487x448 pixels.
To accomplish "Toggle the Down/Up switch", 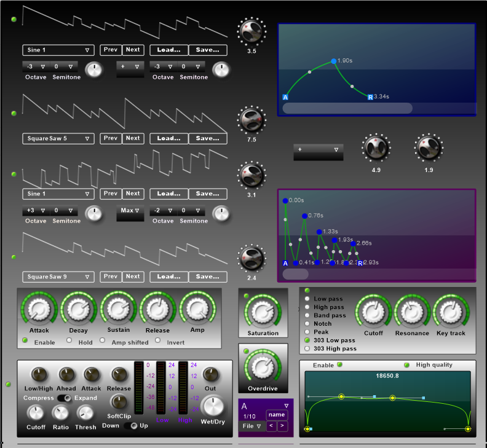I will pos(131,426).
